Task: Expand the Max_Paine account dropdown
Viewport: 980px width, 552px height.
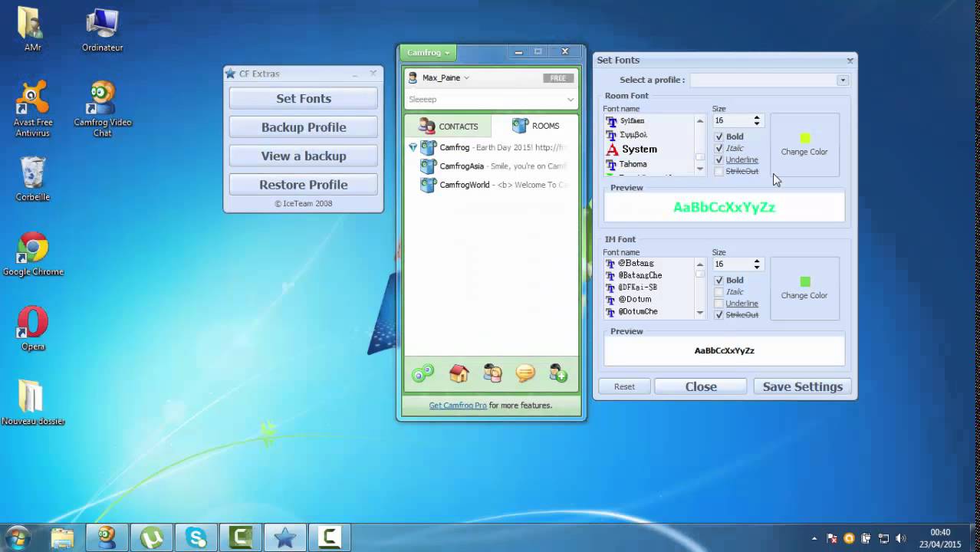Action: [x=466, y=77]
